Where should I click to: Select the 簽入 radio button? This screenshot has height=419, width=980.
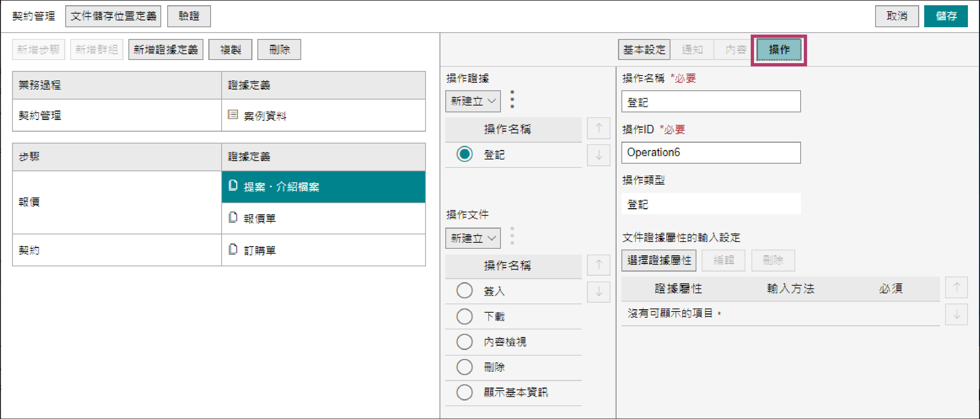click(464, 291)
